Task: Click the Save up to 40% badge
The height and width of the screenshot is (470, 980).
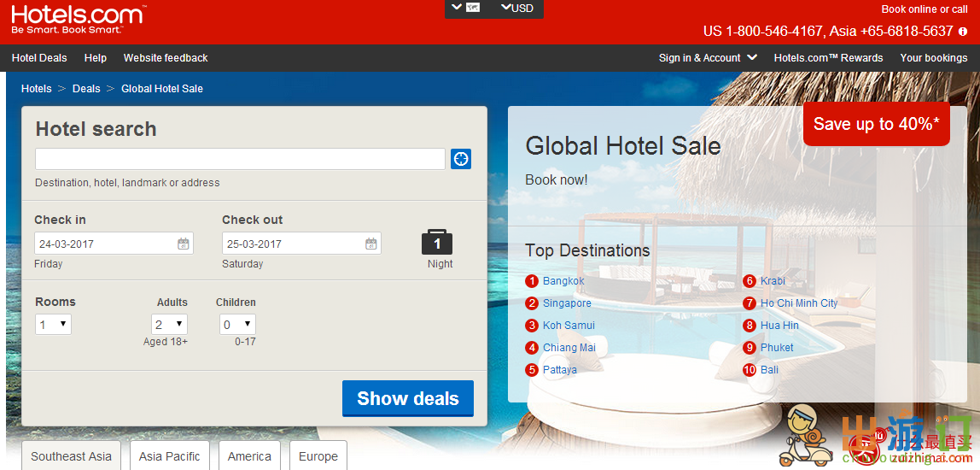Action: point(876,124)
